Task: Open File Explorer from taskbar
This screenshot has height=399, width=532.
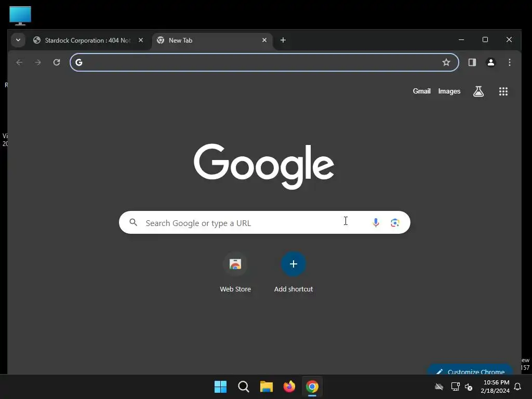Action: 267,387
